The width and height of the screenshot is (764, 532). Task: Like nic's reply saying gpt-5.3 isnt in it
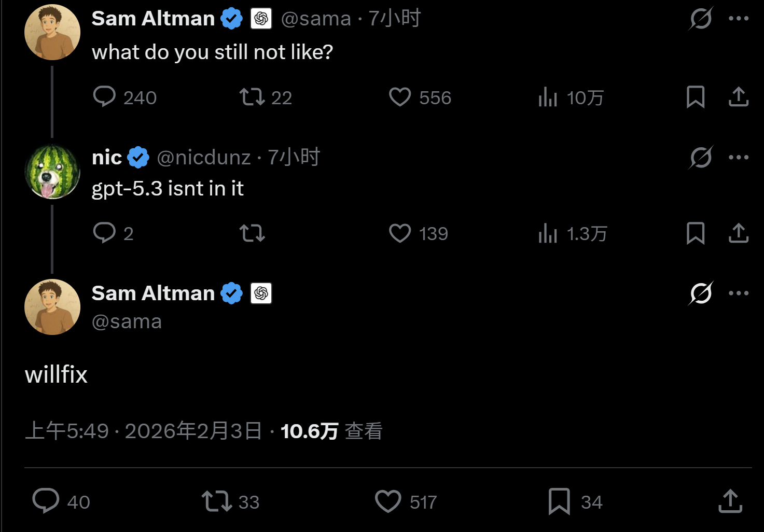tap(399, 234)
